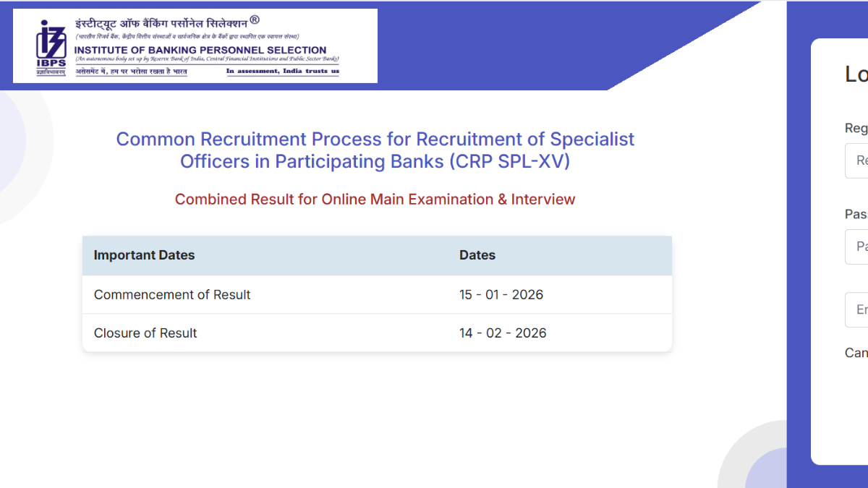The height and width of the screenshot is (488, 868).
Task: Click the Common Recruitment Process heading
Action: pos(375,150)
